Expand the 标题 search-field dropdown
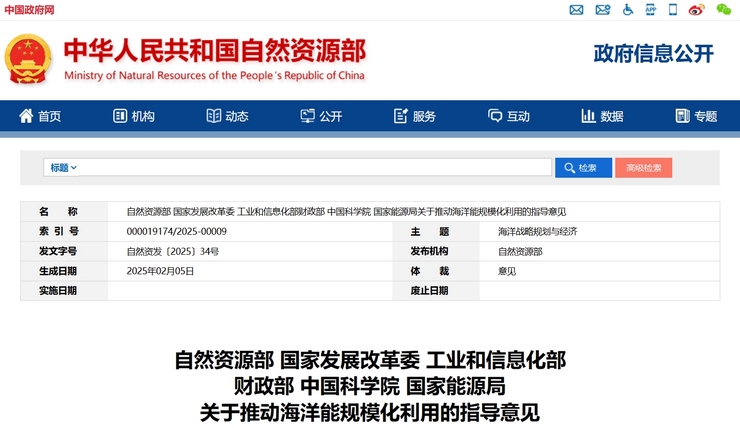740x428 pixels. (63, 168)
